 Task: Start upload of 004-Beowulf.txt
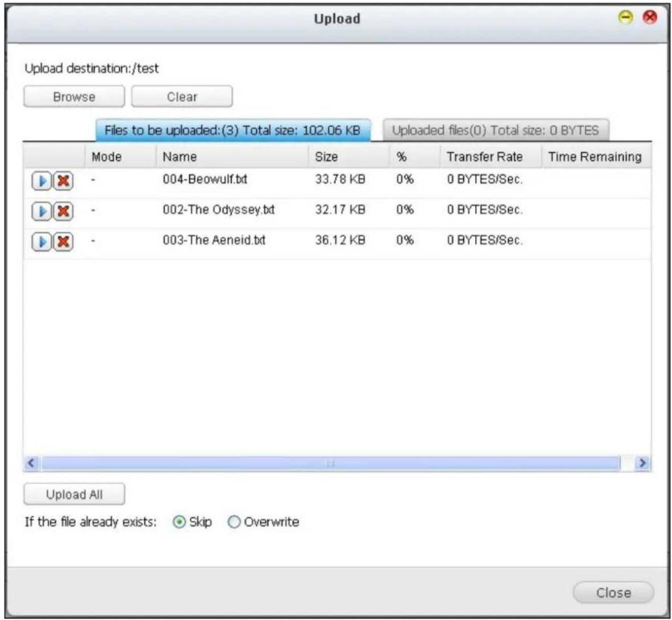tap(42, 181)
